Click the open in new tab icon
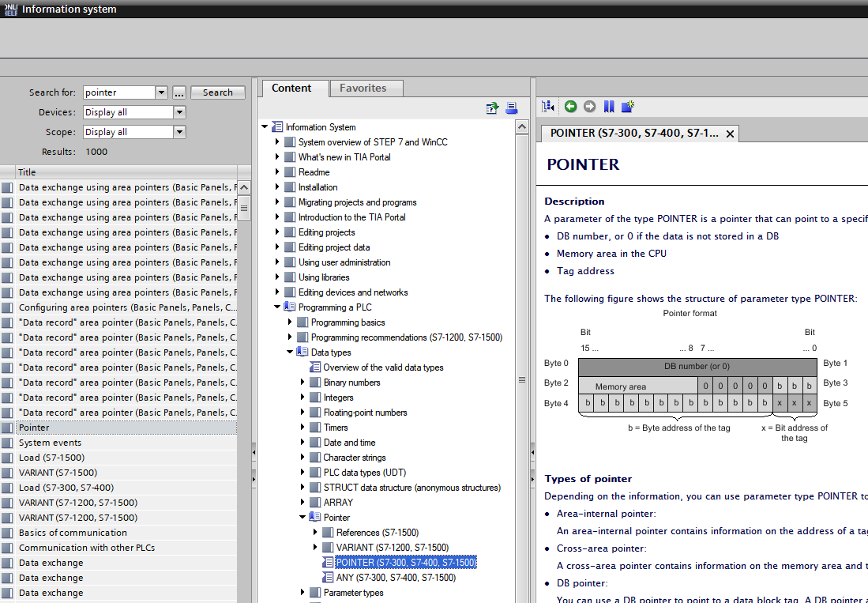868x603 pixels. pyautogui.click(x=628, y=107)
